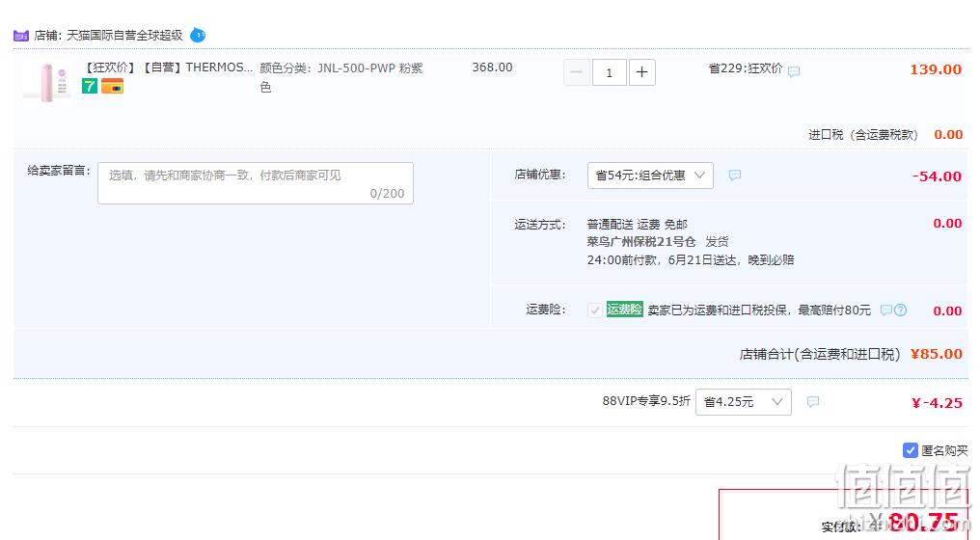Open the 省54元:组合优惠 dropdown
This screenshot has height=540, width=980.
[x=650, y=175]
